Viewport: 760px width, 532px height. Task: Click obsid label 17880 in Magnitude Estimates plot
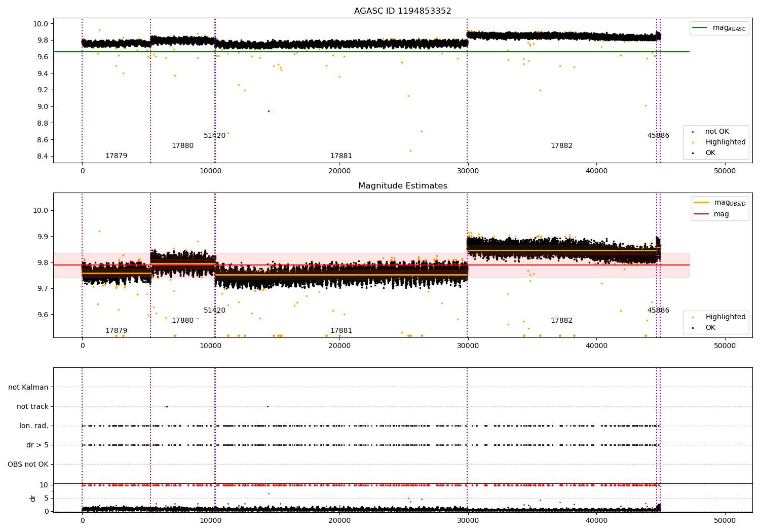182,321
